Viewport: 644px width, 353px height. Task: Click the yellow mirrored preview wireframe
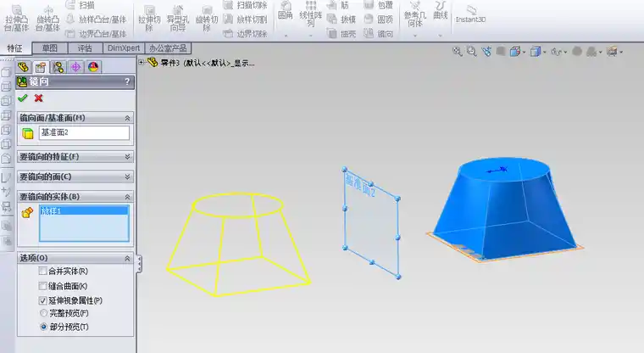coord(238,244)
